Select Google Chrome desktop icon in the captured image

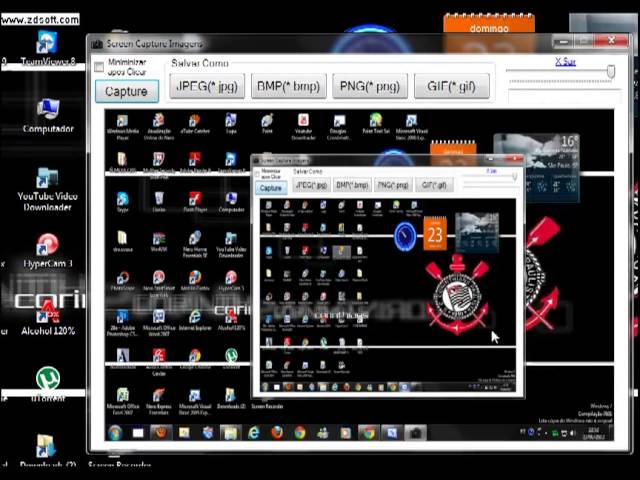(x=195, y=359)
